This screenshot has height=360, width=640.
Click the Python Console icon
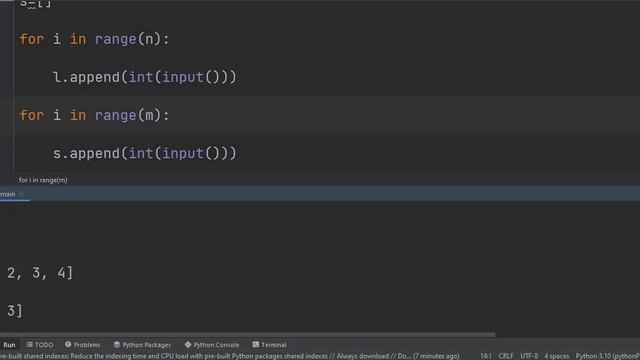pyautogui.click(x=188, y=345)
